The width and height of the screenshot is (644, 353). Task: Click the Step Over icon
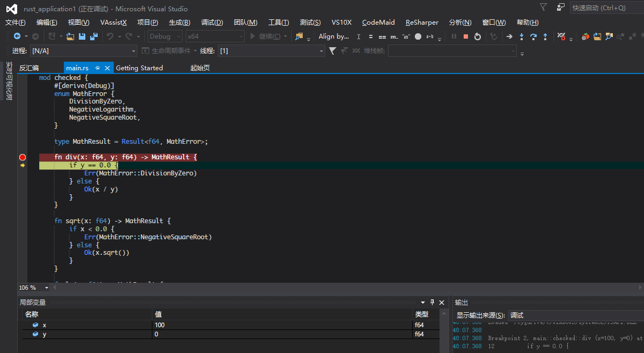pyautogui.click(x=533, y=36)
